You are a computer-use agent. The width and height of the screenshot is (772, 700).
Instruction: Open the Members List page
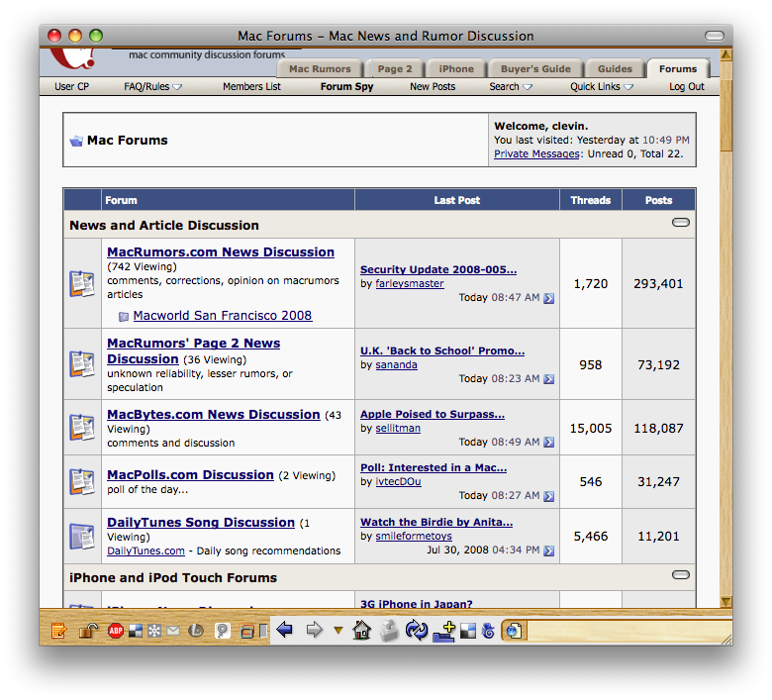[x=251, y=87]
